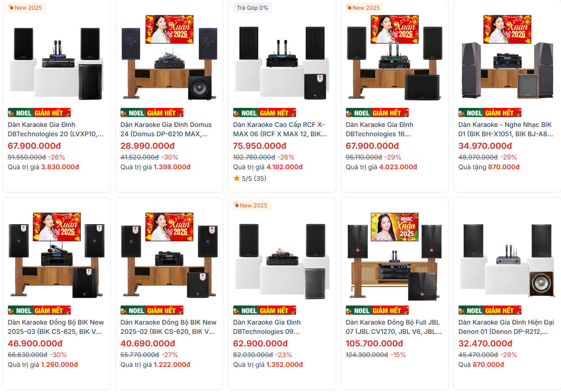Click the "Trả Góp 0%" badge
This screenshot has height=392, width=561.
pos(252,8)
